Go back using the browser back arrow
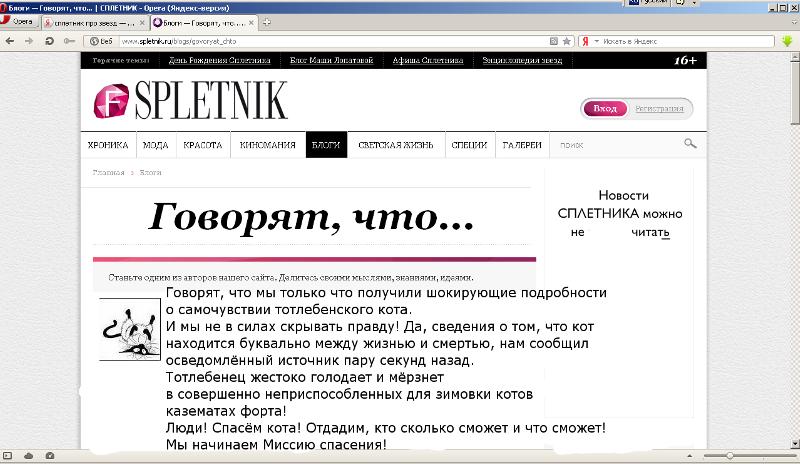 click(10, 41)
